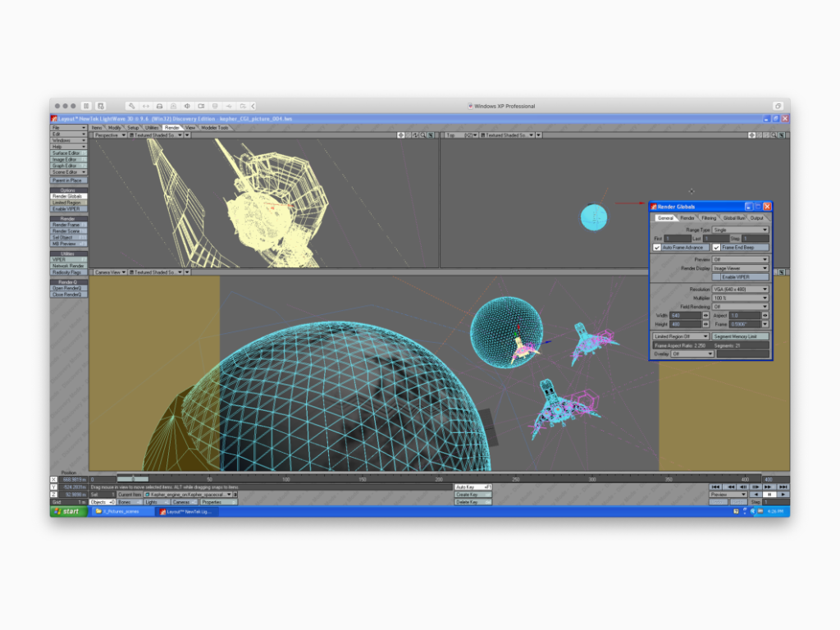Viewport: 840px width, 630px height.
Task: Toggle the Auto Key button
Action: click(x=473, y=487)
